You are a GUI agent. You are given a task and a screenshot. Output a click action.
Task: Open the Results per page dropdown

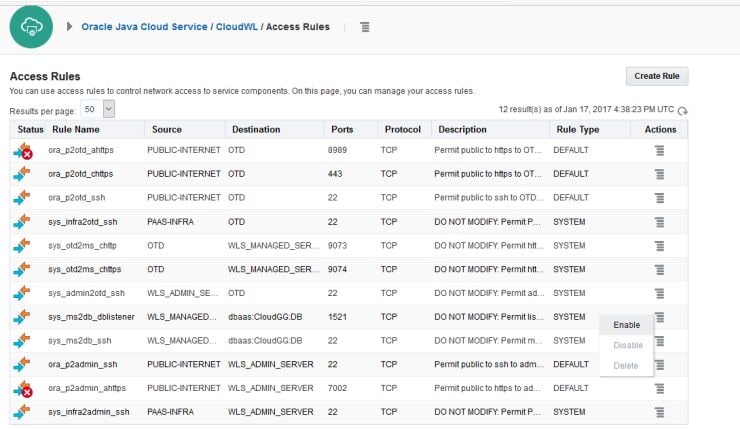(98, 108)
